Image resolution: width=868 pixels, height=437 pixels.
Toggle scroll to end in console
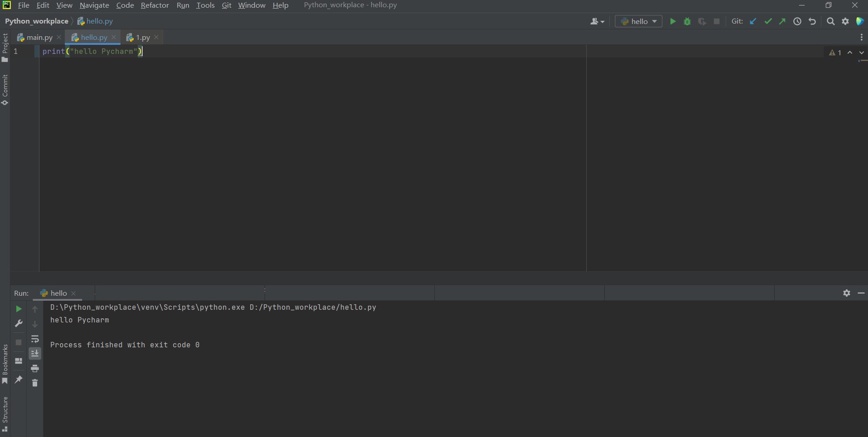(x=35, y=354)
